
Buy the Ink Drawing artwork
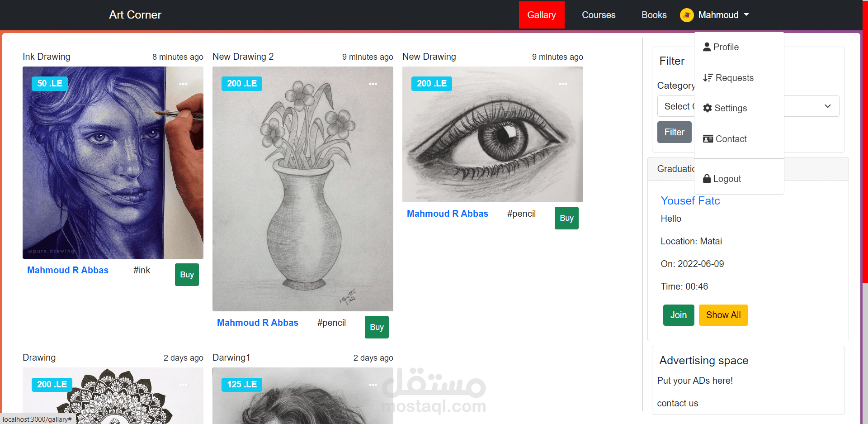pos(187,275)
